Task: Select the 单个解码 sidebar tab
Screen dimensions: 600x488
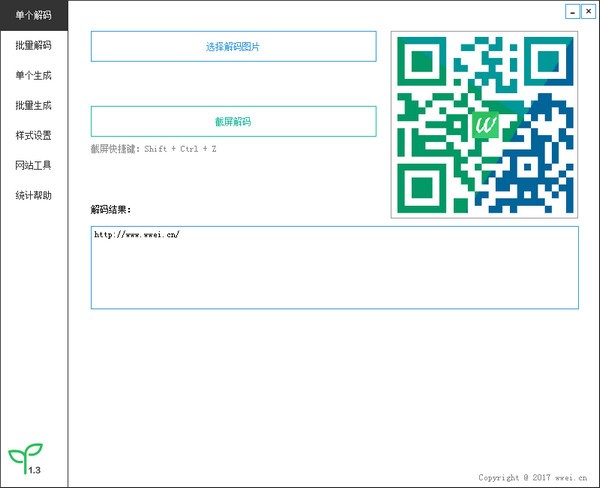Action: pyautogui.click(x=33, y=15)
